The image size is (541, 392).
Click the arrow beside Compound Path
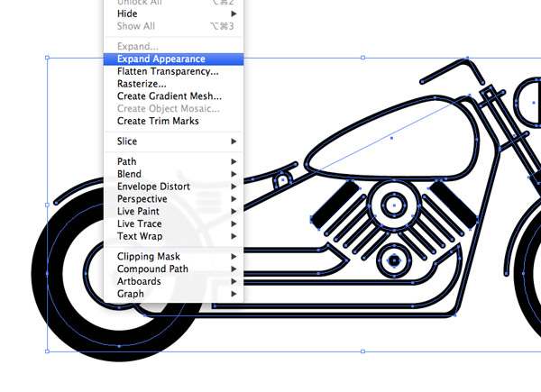coord(234,269)
